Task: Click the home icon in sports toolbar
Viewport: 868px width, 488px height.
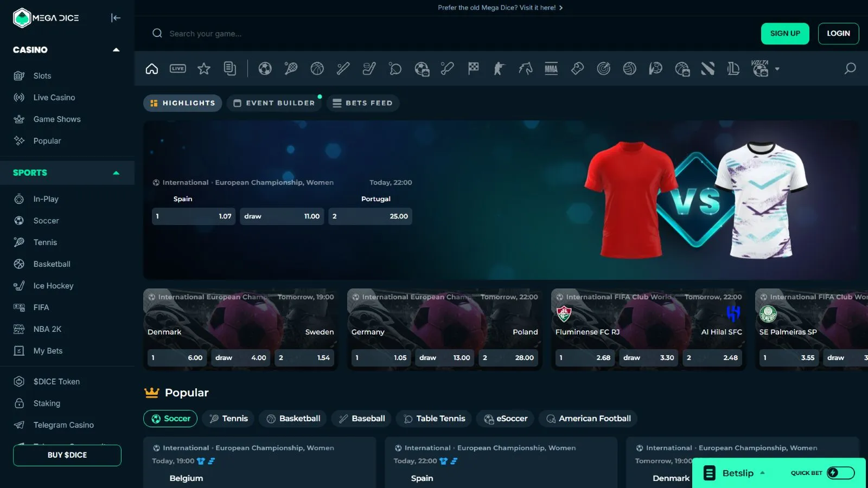Action: [x=152, y=69]
